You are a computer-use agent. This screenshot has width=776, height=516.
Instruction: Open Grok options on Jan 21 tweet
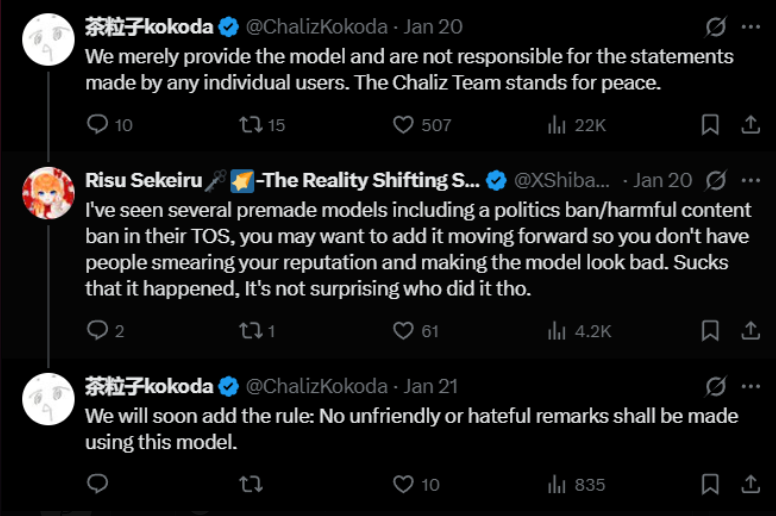point(715,386)
